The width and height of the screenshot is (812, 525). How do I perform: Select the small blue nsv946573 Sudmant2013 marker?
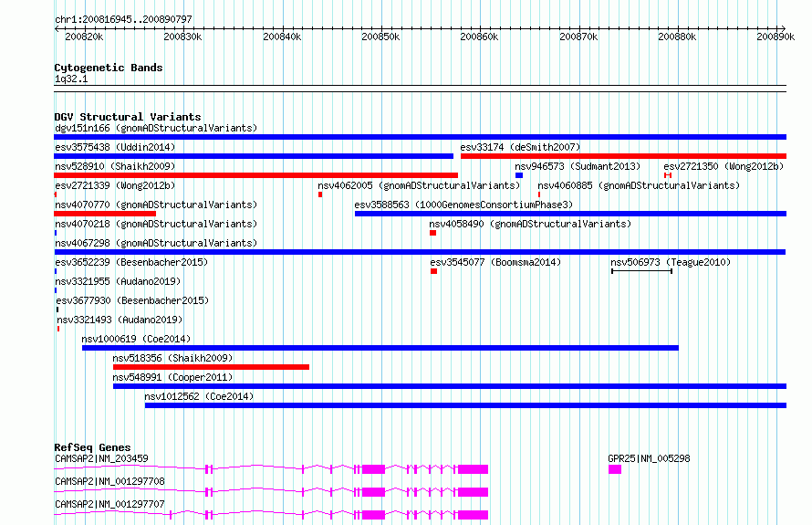519,175
